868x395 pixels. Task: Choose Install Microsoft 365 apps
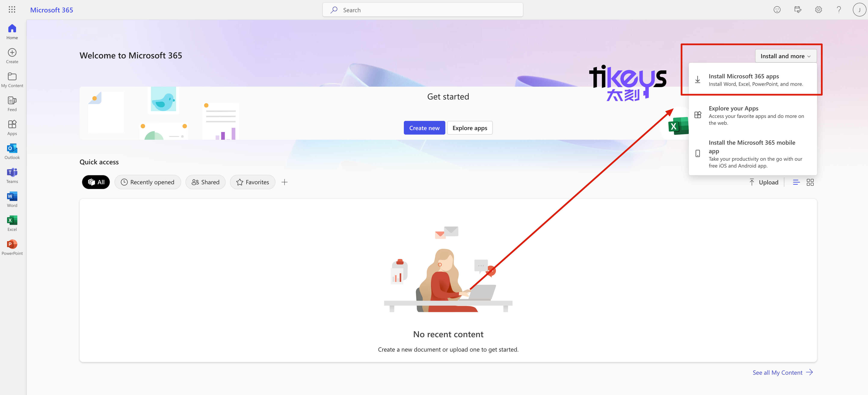(753, 80)
